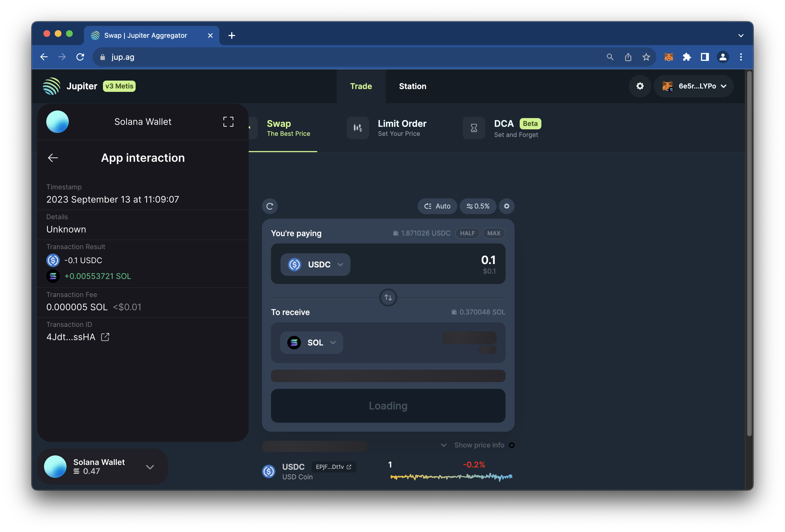The height and width of the screenshot is (532, 785).
Task: Select the Swap tab option
Action: 278,127
